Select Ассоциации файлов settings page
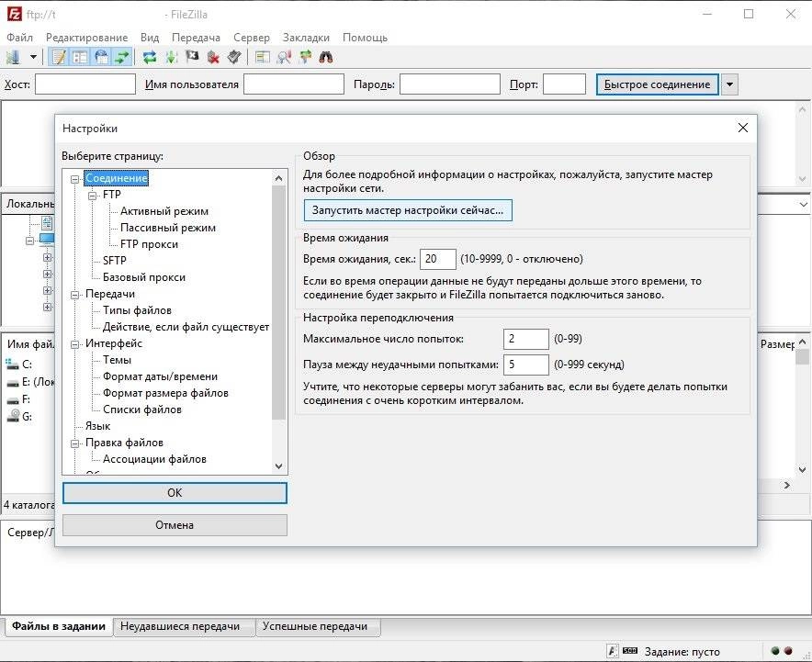Image resolution: width=812 pixels, height=662 pixels. pyautogui.click(x=154, y=459)
